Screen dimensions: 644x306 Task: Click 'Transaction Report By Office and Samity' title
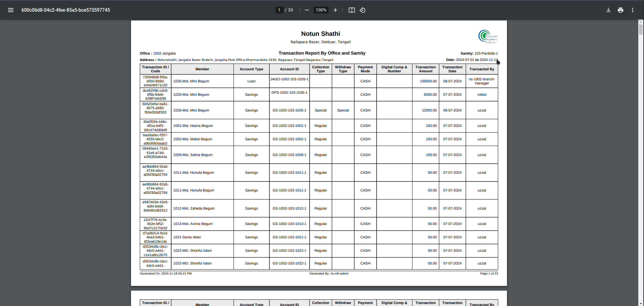pyautogui.click(x=322, y=53)
